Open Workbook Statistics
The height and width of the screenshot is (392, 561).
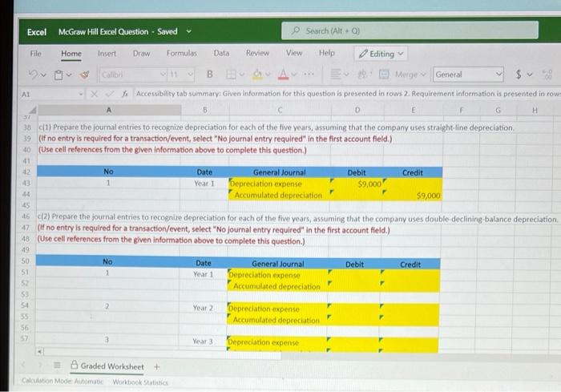pyautogui.click(x=140, y=382)
